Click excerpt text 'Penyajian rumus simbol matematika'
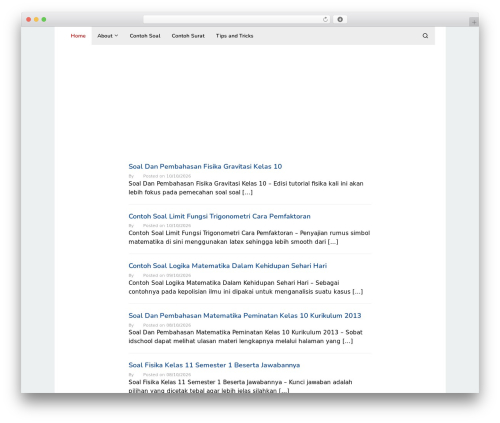Screen dimensions: 500x423 click(249, 237)
